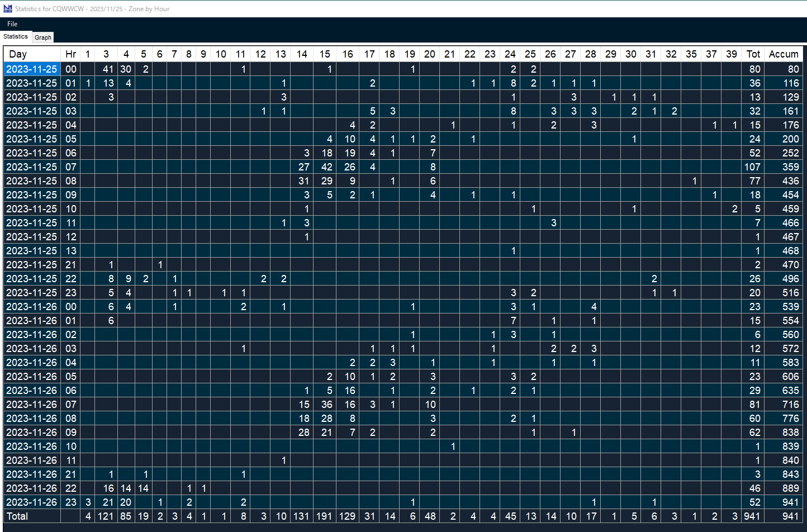Click accumulated value 359
This screenshot has width=807, height=532.
[x=784, y=167]
